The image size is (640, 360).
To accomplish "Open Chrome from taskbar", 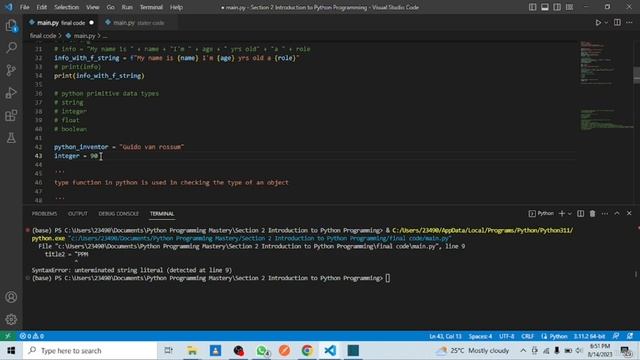I will 307,351.
